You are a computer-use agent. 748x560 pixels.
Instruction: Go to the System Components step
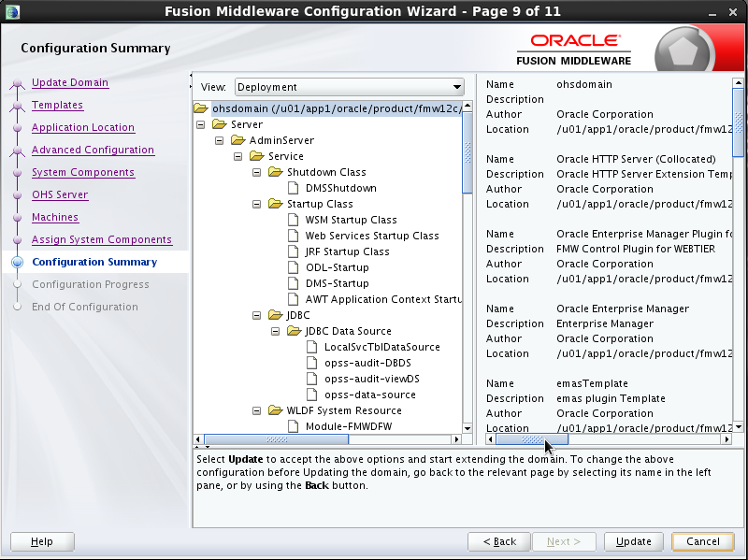click(x=83, y=172)
